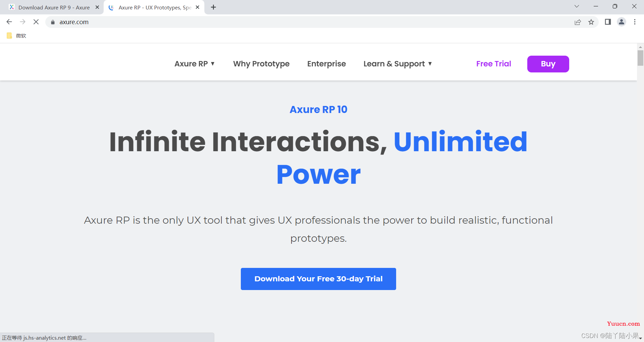This screenshot has width=644, height=342.
Task: Click the scrollbar up arrow
Action: [x=640, y=47]
